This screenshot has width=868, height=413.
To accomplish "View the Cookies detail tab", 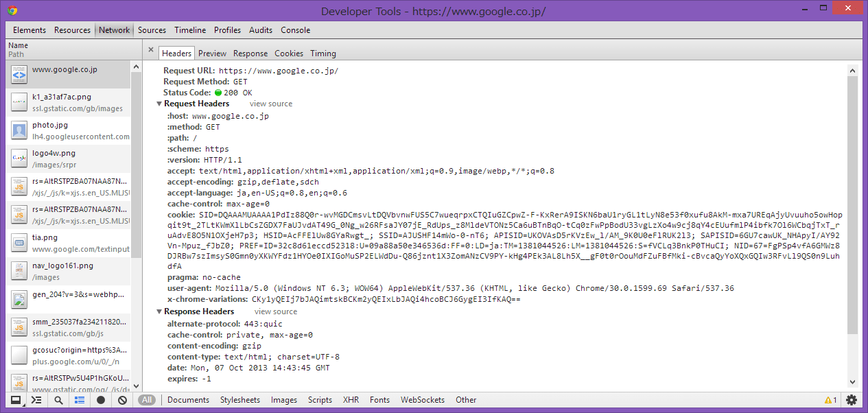I will click(289, 54).
